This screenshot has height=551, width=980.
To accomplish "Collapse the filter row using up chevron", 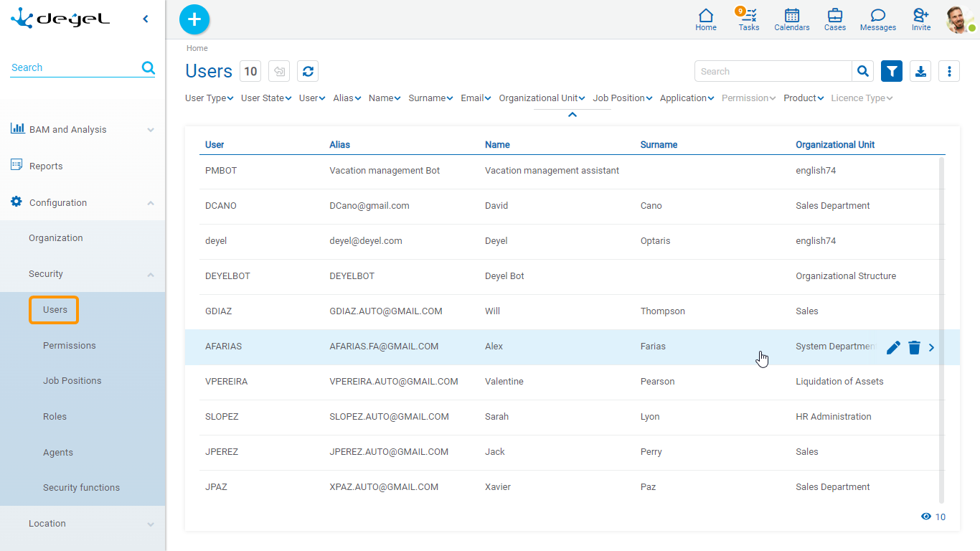I will pyautogui.click(x=573, y=115).
